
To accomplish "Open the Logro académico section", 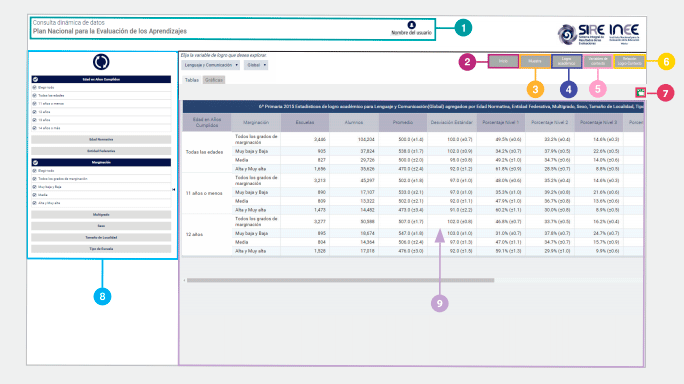I will (566, 61).
